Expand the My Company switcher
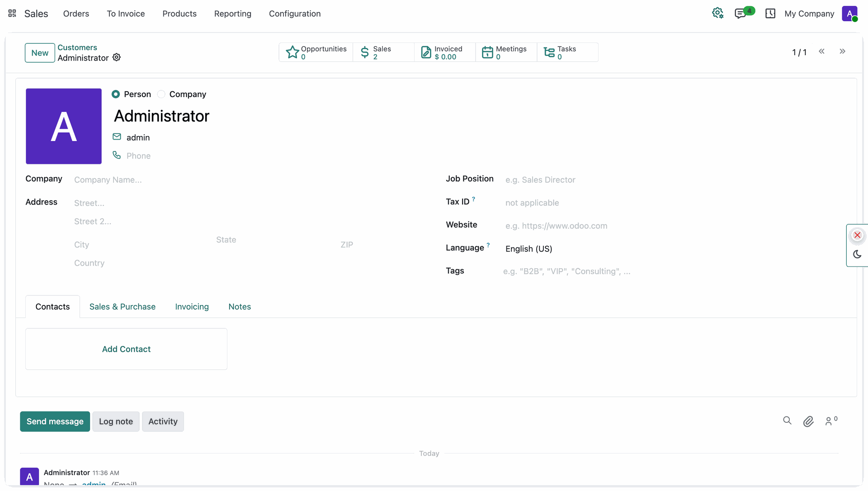Image resolution: width=868 pixels, height=491 pixels. click(x=809, y=14)
